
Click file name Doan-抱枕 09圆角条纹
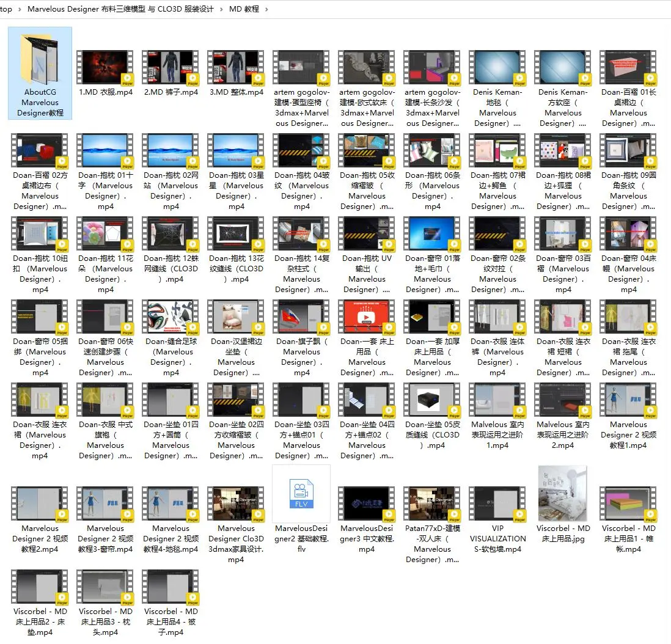628,191
